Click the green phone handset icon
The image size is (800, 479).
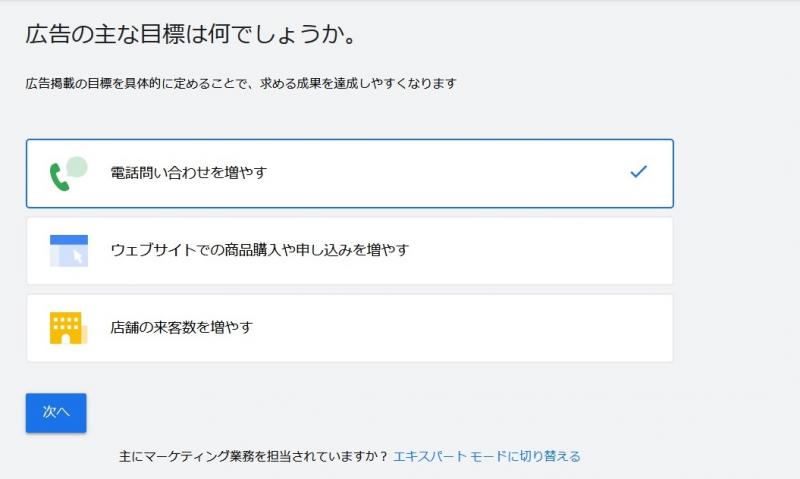pyautogui.click(x=58, y=176)
